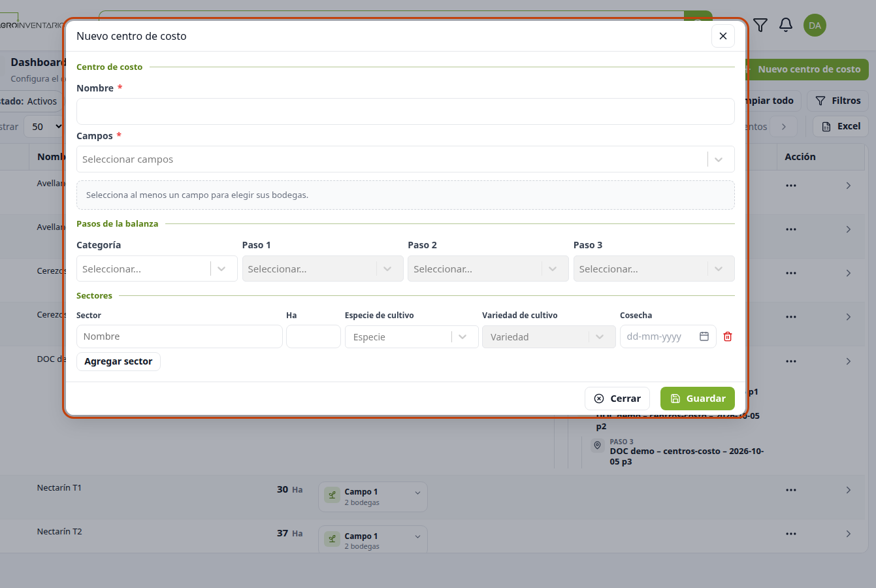Close the Nuevo centro de costo dialog
Image resolution: width=876 pixels, height=588 pixels.
click(x=722, y=36)
